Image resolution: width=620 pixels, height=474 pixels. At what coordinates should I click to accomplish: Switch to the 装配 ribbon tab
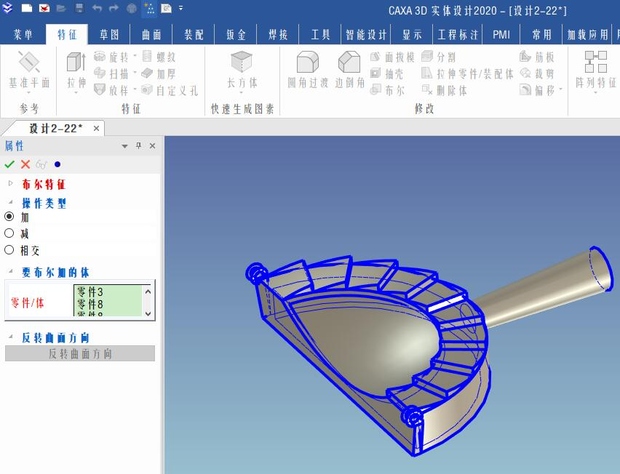tap(194, 35)
